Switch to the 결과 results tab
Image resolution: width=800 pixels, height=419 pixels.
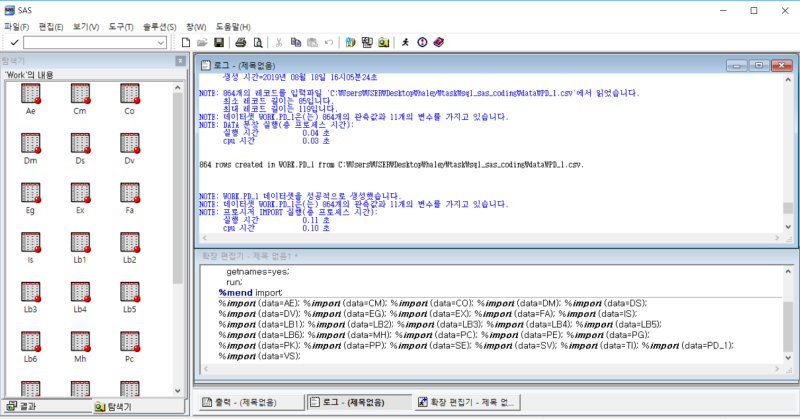[x=47, y=406]
